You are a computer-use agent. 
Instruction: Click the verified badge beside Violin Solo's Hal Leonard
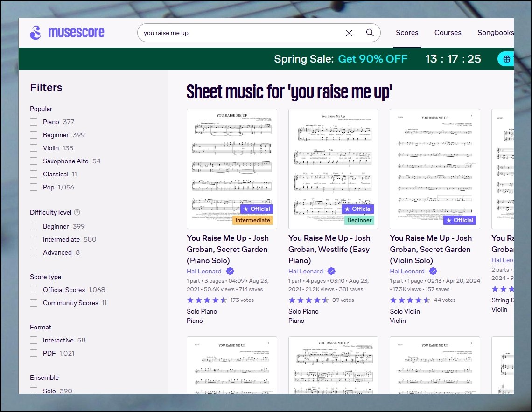pyautogui.click(x=433, y=271)
